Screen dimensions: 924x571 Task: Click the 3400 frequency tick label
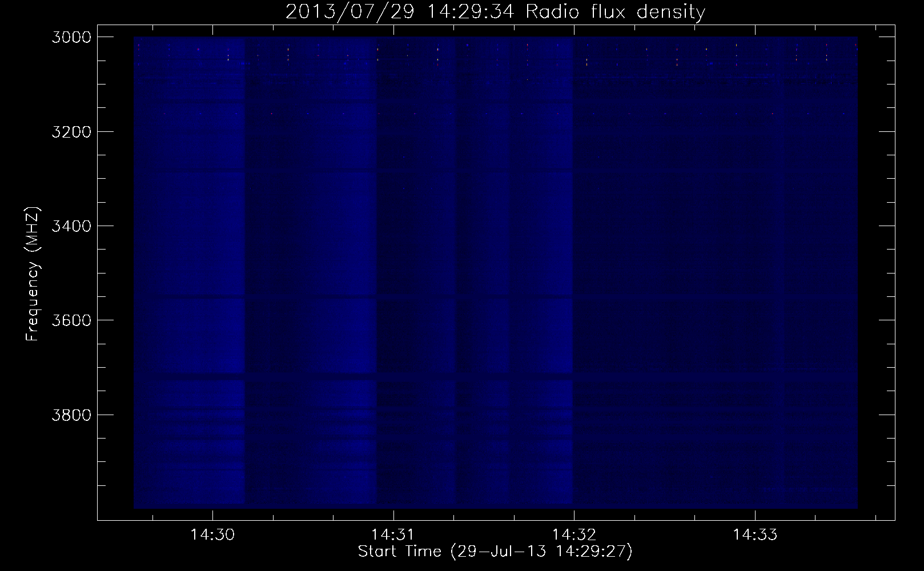71,226
